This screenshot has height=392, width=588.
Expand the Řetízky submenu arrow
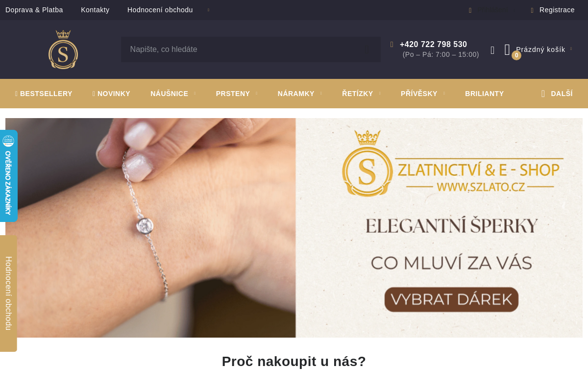tap(379, 94)
